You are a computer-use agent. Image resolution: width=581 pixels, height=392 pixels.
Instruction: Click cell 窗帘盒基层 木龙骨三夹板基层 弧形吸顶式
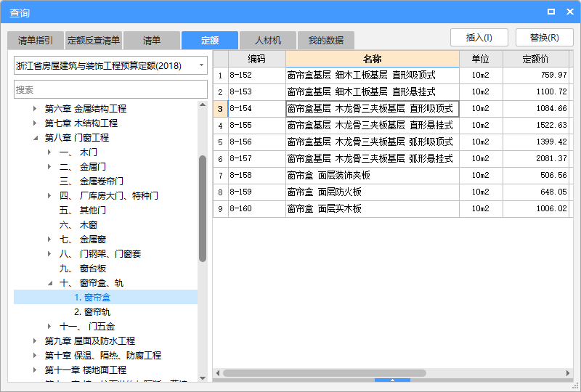click(373, 142)
